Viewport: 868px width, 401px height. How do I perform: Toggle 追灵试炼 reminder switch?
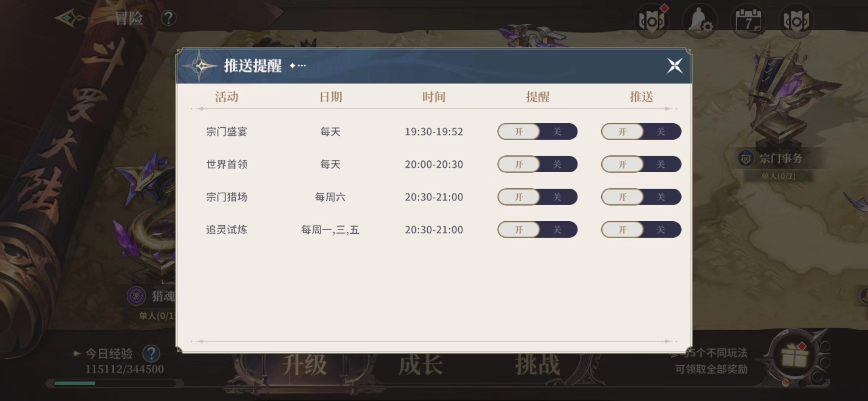click(537, 230)
